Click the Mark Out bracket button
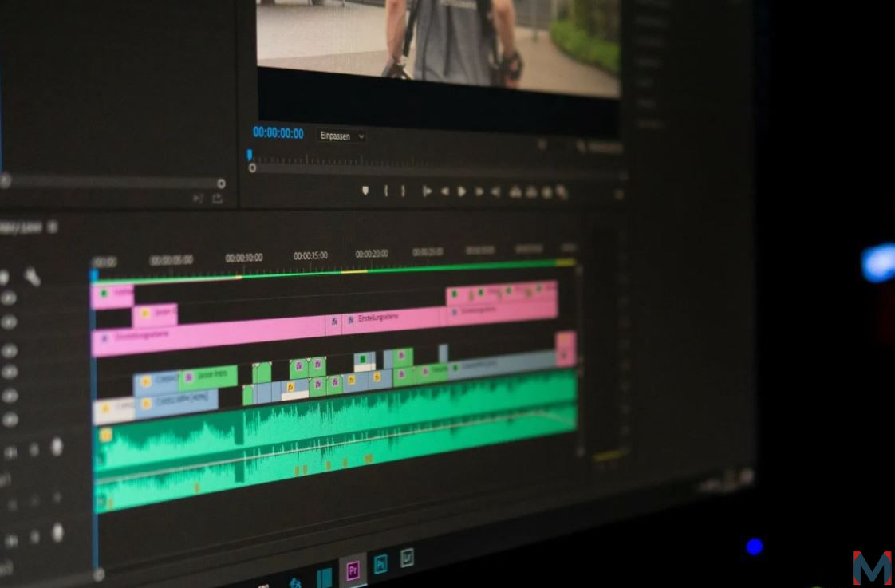The height and width of the screenshot is (588, 895). (x=403, y=191)
